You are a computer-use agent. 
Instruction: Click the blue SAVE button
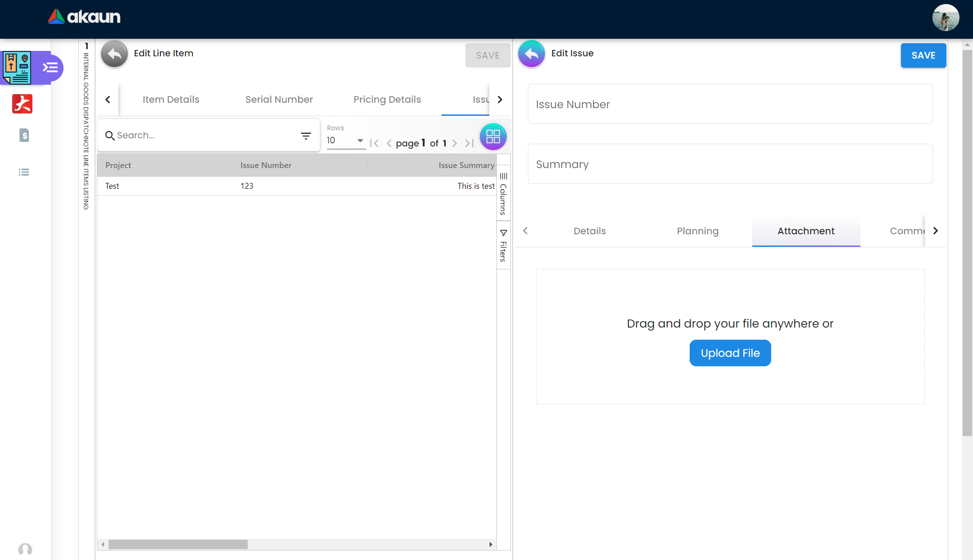923,55
